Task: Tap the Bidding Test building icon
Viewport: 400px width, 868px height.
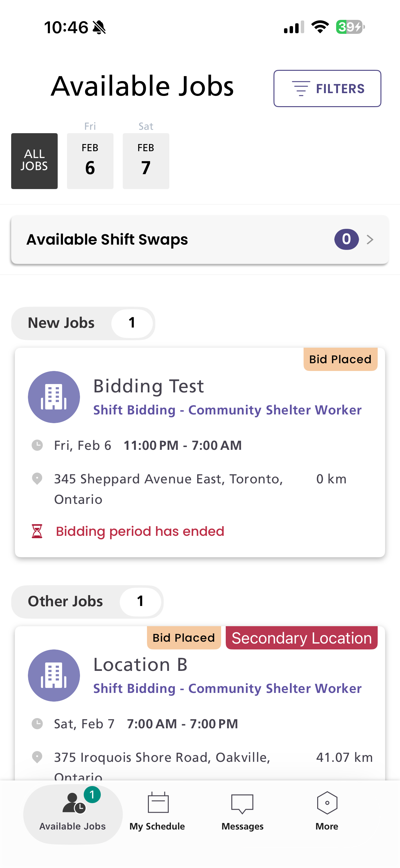Action: [x=54, y=397]
